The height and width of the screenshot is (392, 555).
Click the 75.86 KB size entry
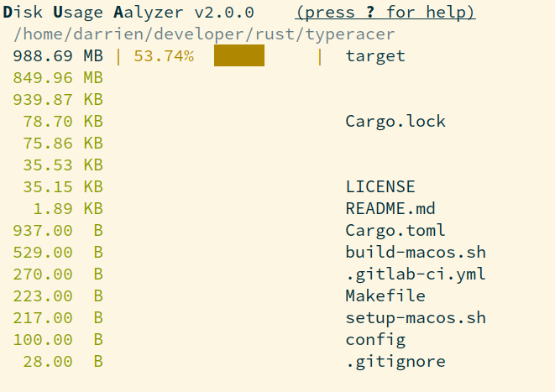pos(63,143)
